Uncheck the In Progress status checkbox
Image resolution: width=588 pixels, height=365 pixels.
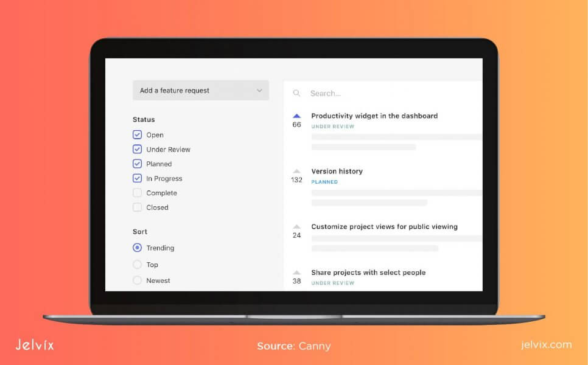[137, 178]
